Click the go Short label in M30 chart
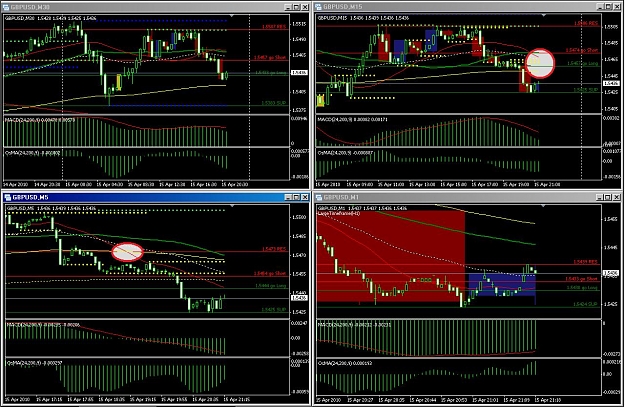Viewport: 625px width, 407px height. tap(270, 58)
